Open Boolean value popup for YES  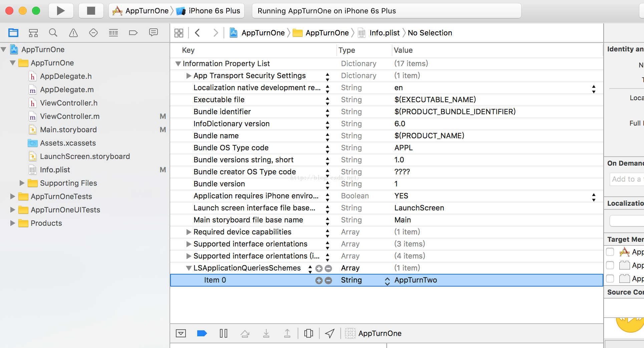594,197
